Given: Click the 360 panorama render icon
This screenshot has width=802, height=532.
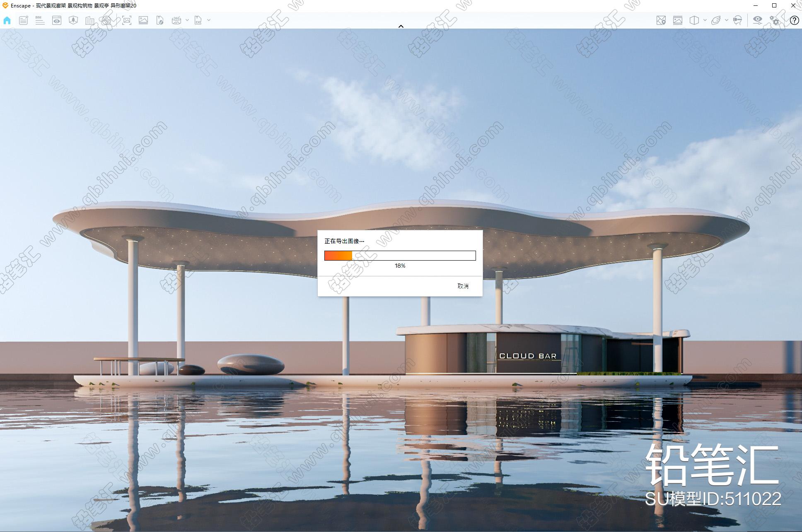Looking at the screenshot, I should (x=176, y=20).
